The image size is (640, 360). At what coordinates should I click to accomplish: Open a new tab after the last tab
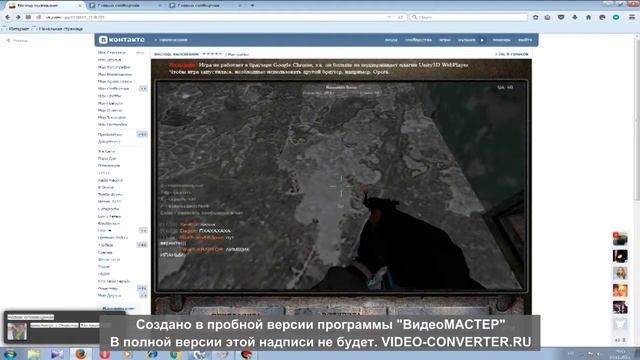[x=252, y=5]
